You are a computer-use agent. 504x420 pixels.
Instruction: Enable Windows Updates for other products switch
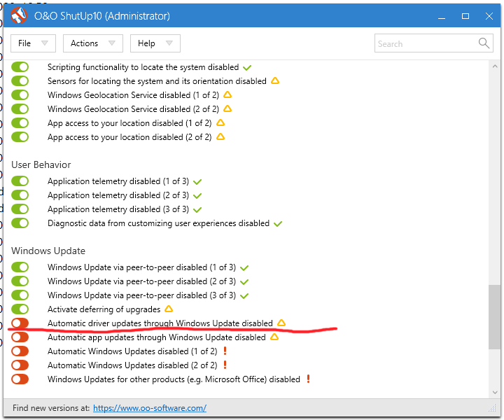pyautogui.click(x=20, y=379)
